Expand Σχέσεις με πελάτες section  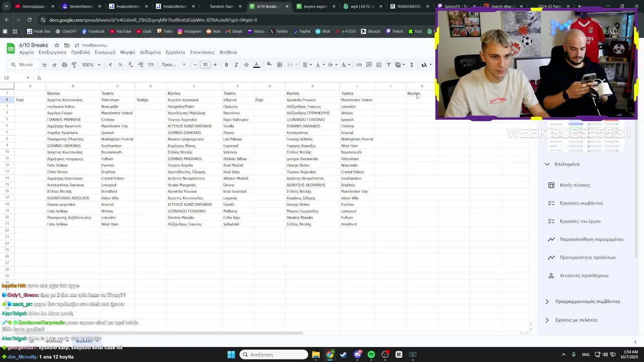(547, 320)
